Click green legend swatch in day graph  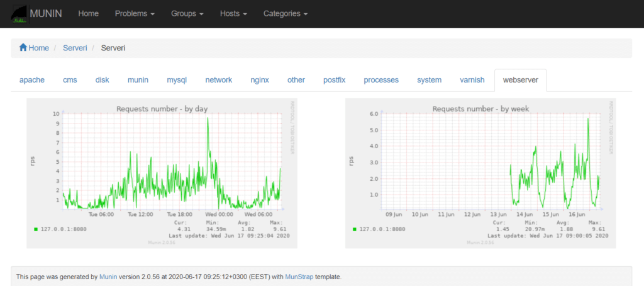click(36, 229)
